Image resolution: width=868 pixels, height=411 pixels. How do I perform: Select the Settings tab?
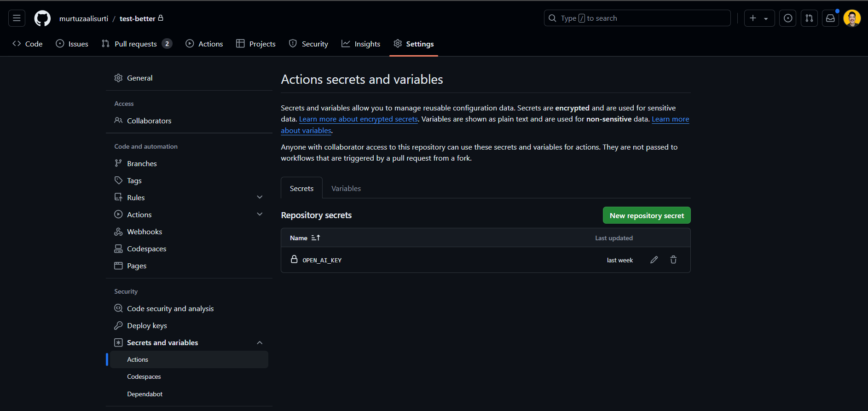(414, 44)
